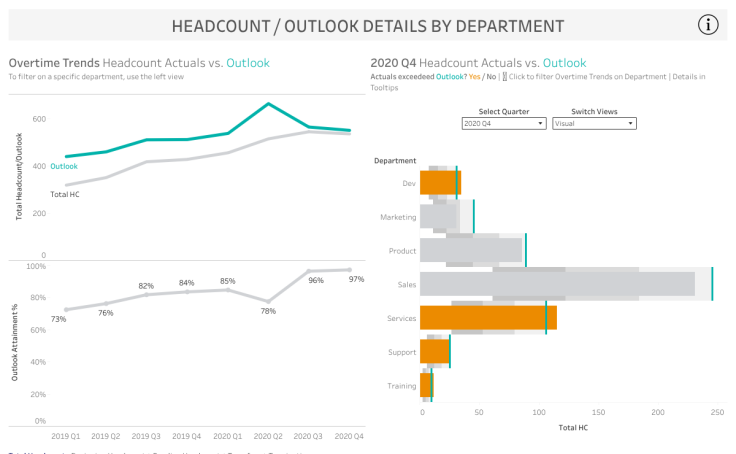Click the 97% data point label
The height and width of the screenshot is (454, 736).
[356, 279]
